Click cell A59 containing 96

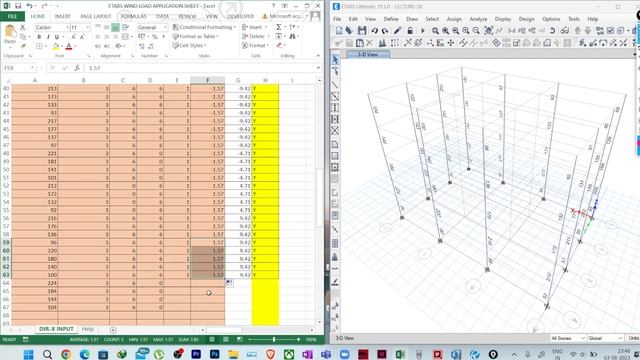coord(35,242)
